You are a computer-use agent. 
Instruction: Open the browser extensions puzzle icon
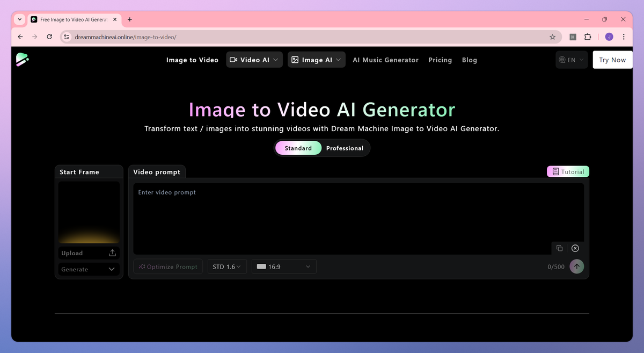pyautogui.click(x=588, y=37)
